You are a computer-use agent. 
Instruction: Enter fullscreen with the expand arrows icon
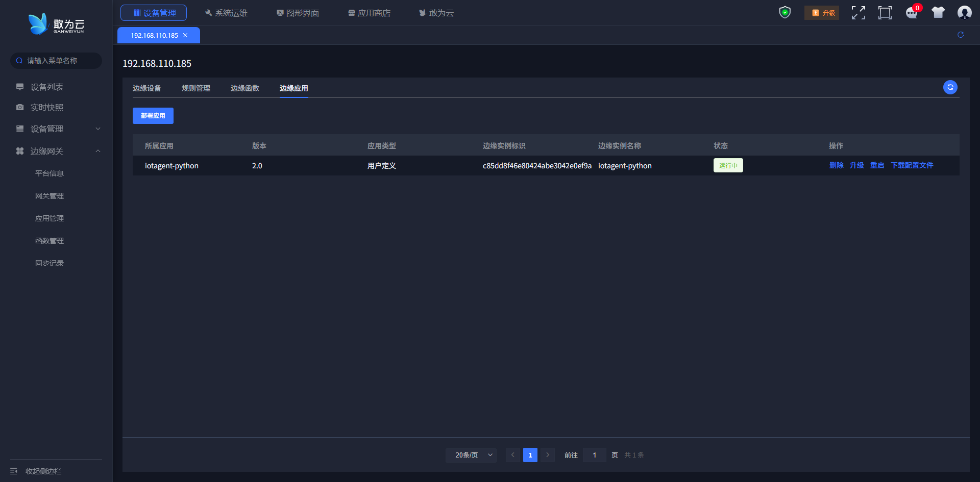pyautogui.click(x=858, y=13)
